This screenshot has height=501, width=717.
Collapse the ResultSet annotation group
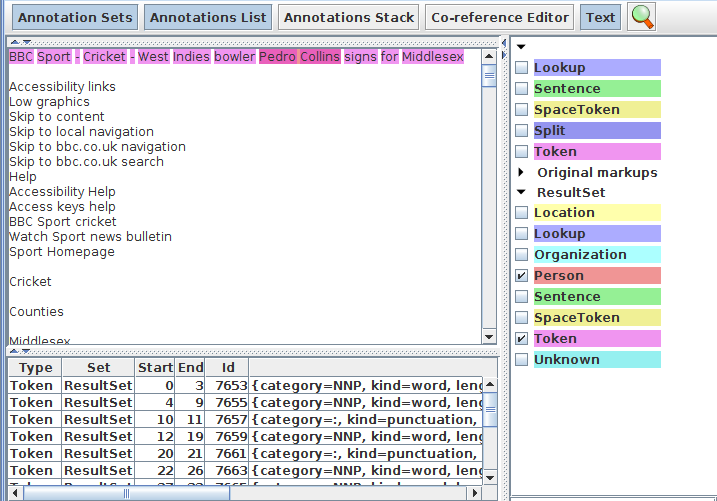(x=521, y=193)
